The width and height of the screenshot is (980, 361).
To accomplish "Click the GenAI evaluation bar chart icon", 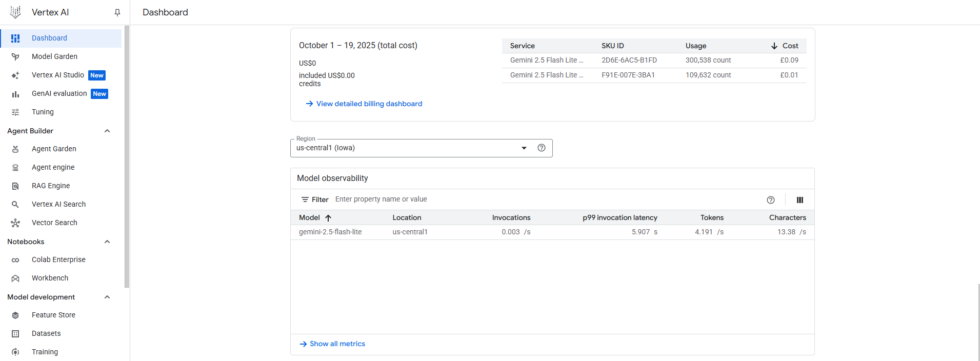I will pos(15,94).
